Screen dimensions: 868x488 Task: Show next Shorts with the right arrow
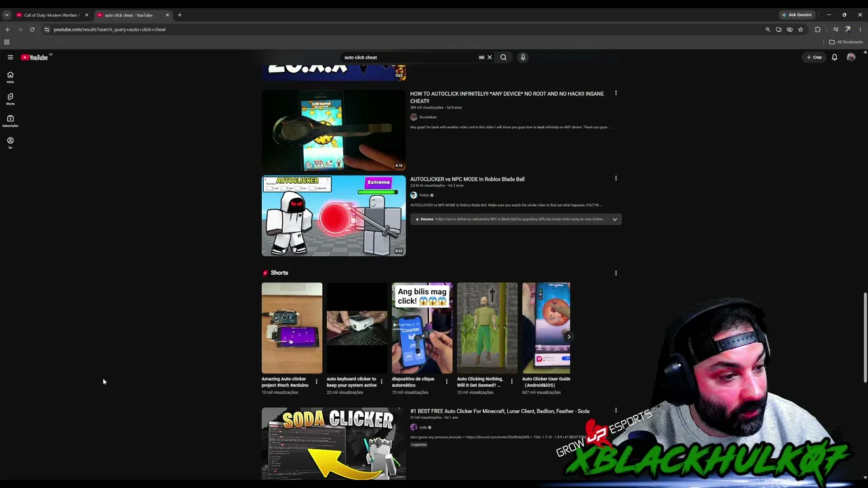click(568, 337)
